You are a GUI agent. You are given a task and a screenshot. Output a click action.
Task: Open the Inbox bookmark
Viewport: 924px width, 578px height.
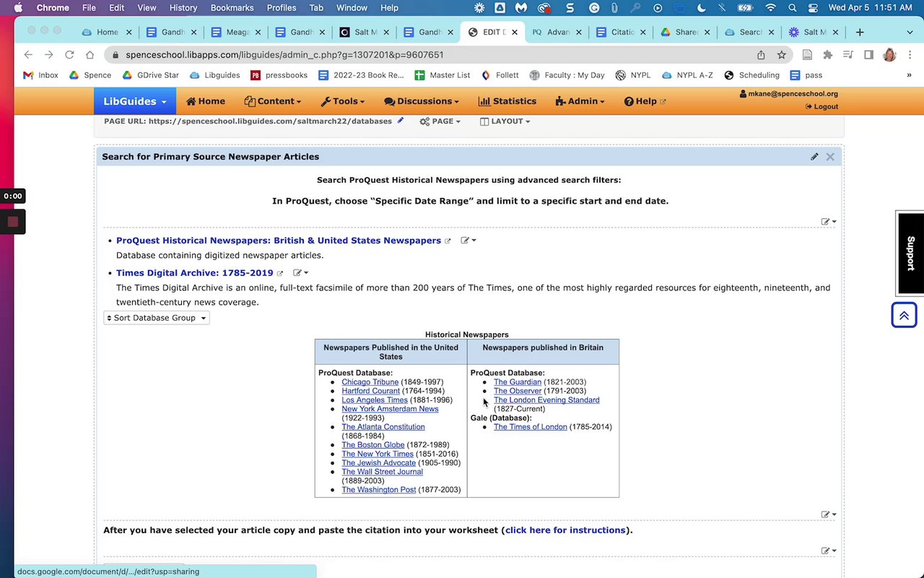[41, 75]
